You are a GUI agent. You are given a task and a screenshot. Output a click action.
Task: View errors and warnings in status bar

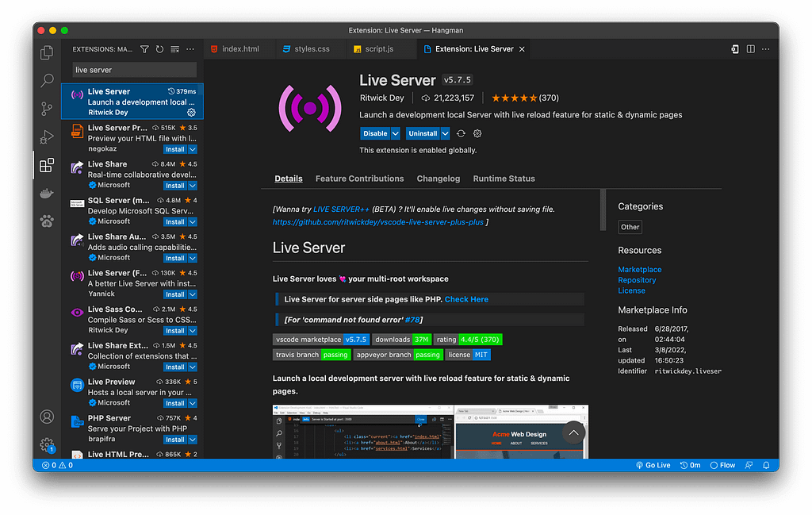[57, 465]
